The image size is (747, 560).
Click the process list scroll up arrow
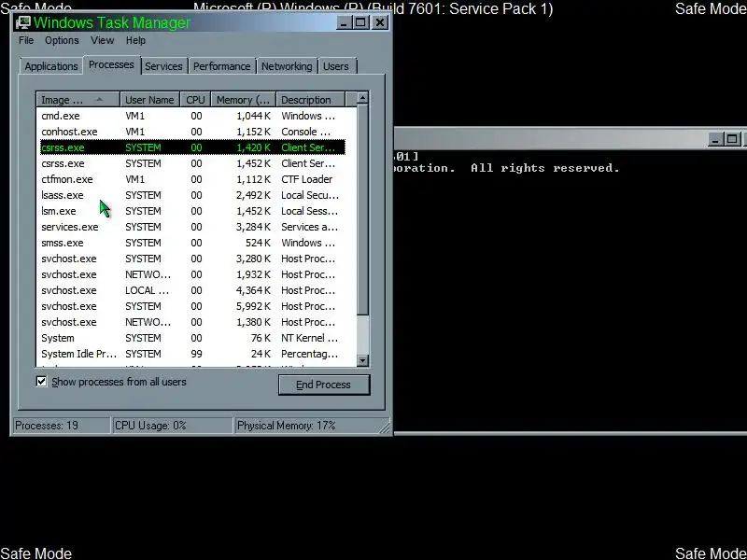(362, 98)
